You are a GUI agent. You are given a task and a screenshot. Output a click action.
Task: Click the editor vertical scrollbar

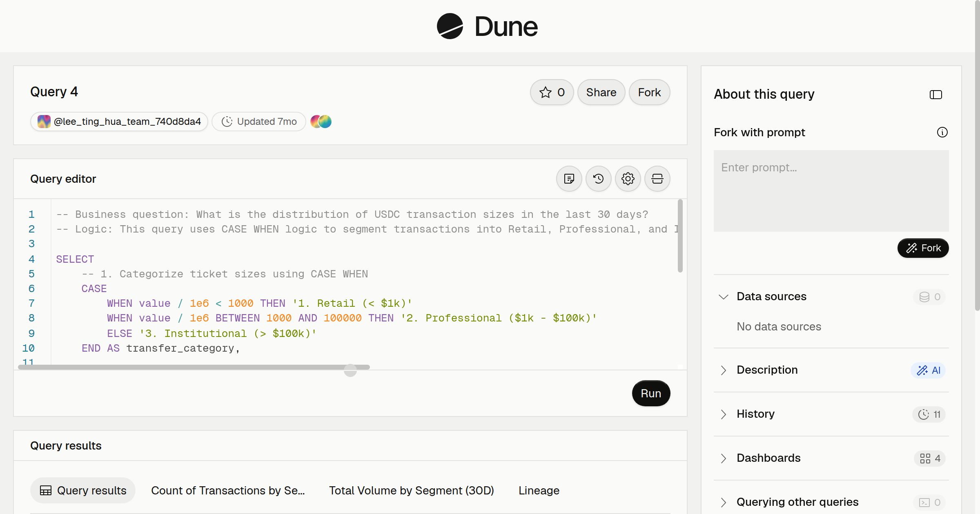(x=680, y=236)
